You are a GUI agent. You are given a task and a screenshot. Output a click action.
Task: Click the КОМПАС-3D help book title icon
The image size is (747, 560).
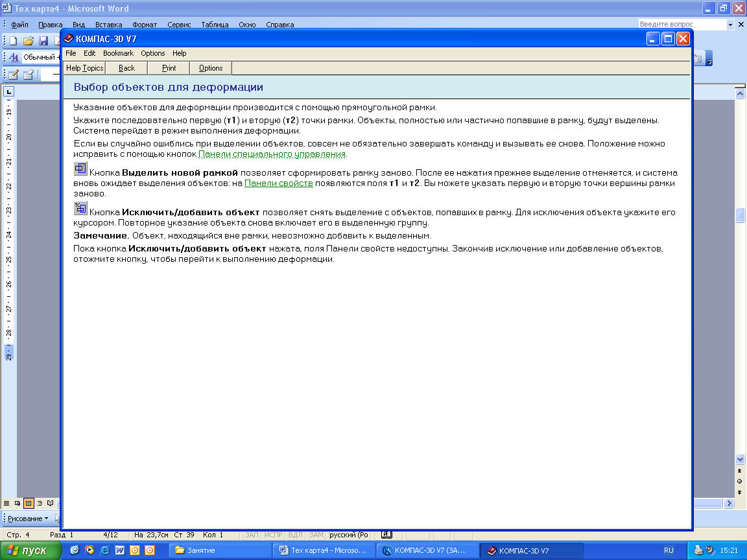69,39
